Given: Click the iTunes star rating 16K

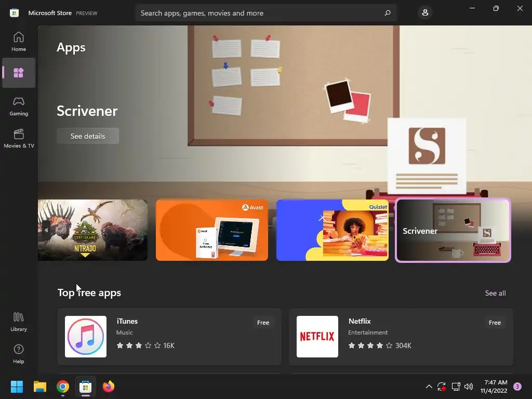Looking at the screenshot, I should [145, 345].
